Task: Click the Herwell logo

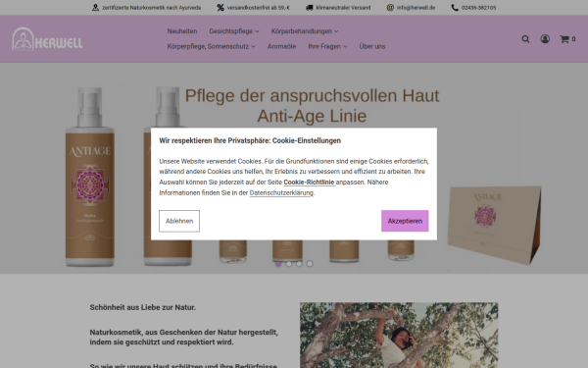Action: point(47,38)
